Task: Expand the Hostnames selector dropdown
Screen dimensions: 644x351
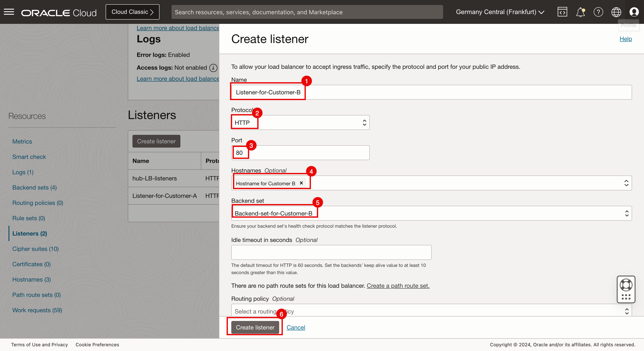Action: tap(626, 183)
